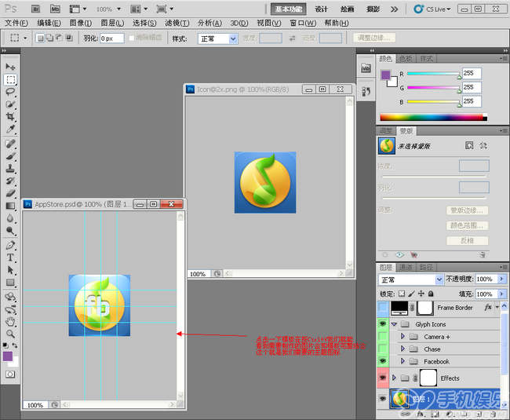Select the Path Selection tool

[x=10, y=270]
